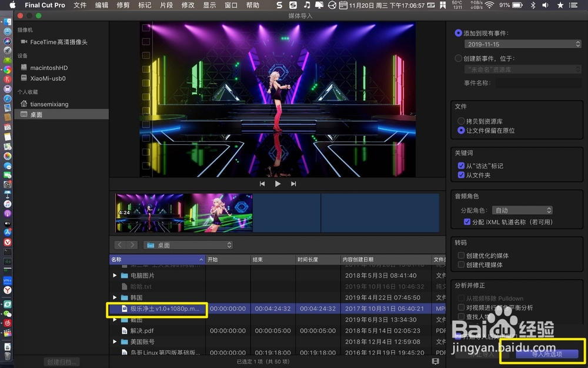588x368 pixels.
Task: Click the music note icon in menu bar
Action: pyautogui.click(x=307, y=5)
